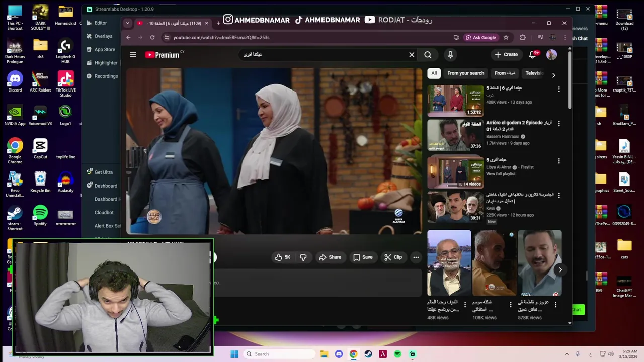The height and width of the screenshot is (362, 644).
Task: Click the Chrome address bar URL
Action: tap(221, 37)
